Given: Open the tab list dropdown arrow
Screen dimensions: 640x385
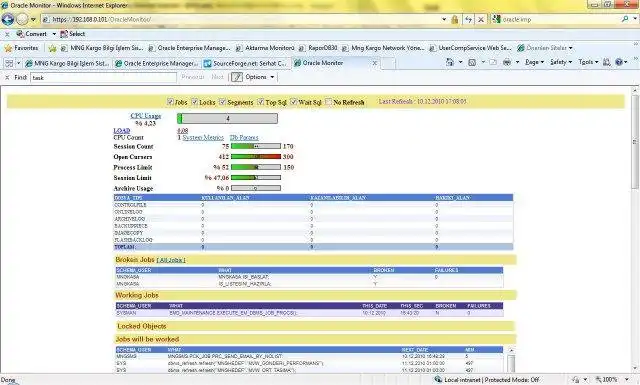Looking at the screenshot, I should [x=18, y=63].
